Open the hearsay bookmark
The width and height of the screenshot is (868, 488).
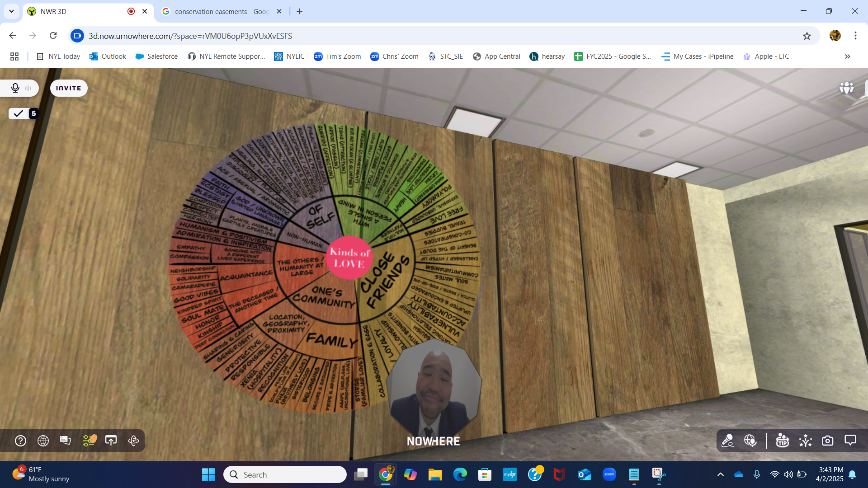[x=547, y=56]
